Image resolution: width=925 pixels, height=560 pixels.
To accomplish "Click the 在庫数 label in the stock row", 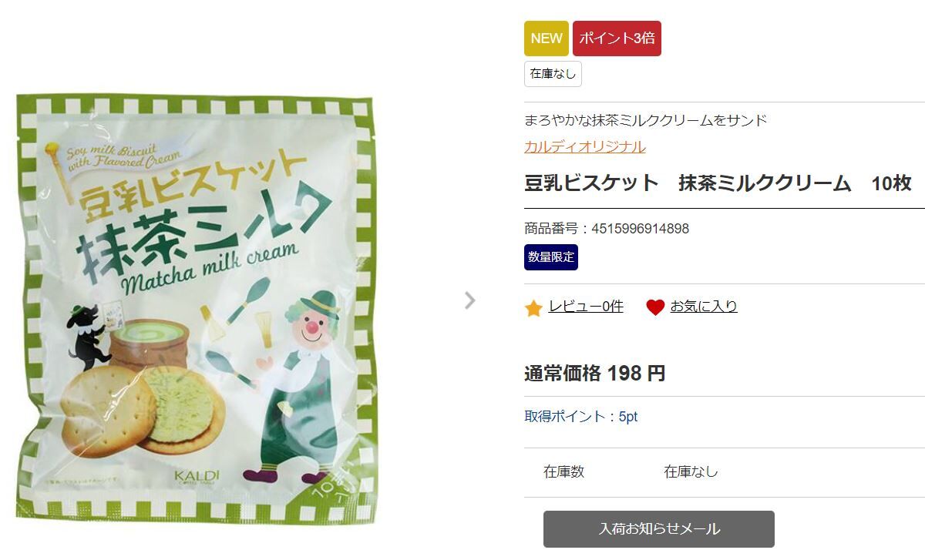I will [564, 472].
